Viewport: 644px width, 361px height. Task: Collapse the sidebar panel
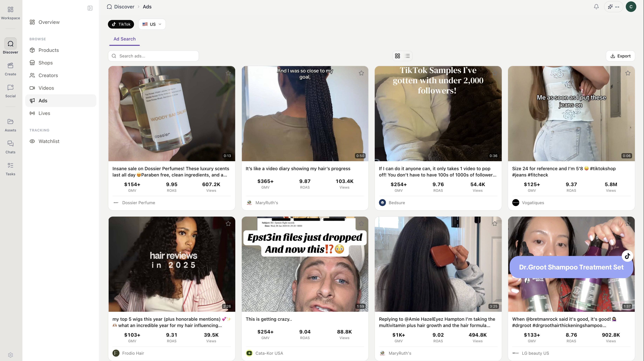90,8
